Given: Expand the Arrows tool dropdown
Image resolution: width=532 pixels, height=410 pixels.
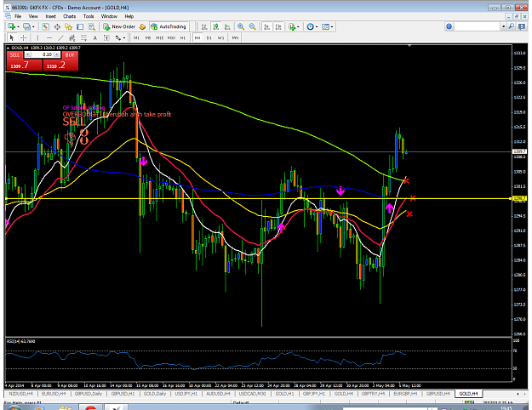Looking at the screenshot, I should (124, 38).
